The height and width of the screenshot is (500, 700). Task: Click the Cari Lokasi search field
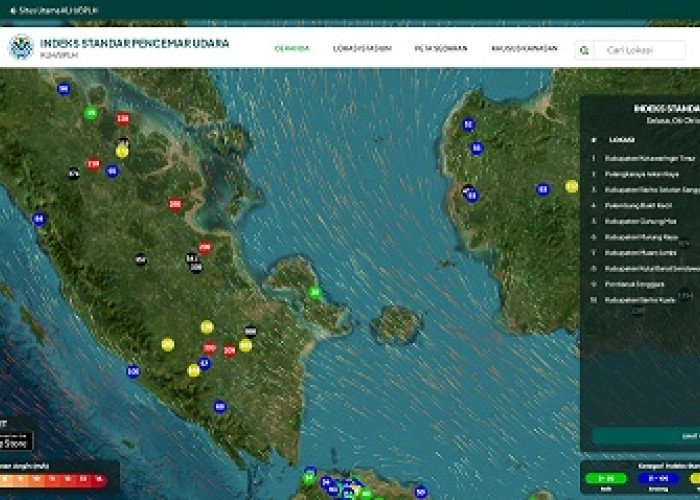click(x=640, y=50)
